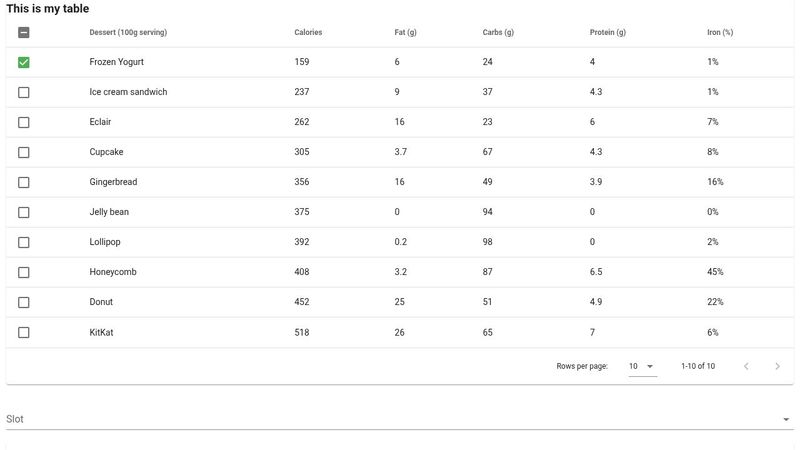The height and width of the screenshot is (450, 800).
Task: Sort by the Protein (g) column header
Action: [607, 32]
